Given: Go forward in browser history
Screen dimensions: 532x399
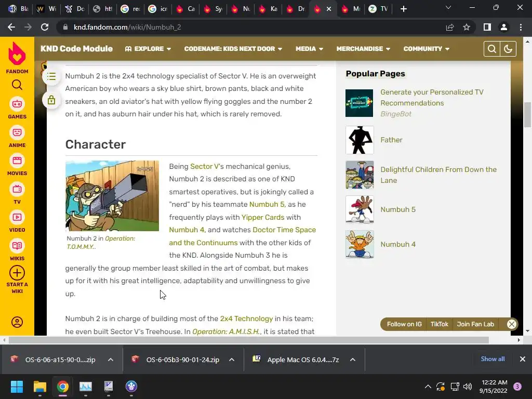Looking at the screenshot, I should pos(28,27).
